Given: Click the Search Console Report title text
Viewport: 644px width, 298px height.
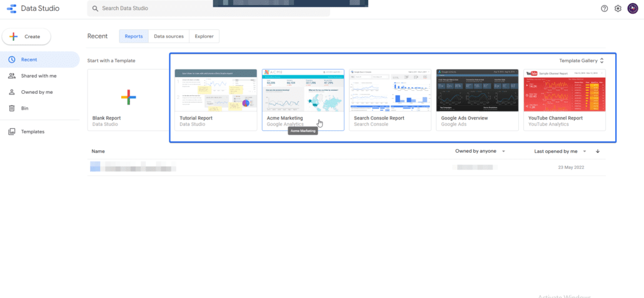Looking at the screenshot, I should 379,118.
